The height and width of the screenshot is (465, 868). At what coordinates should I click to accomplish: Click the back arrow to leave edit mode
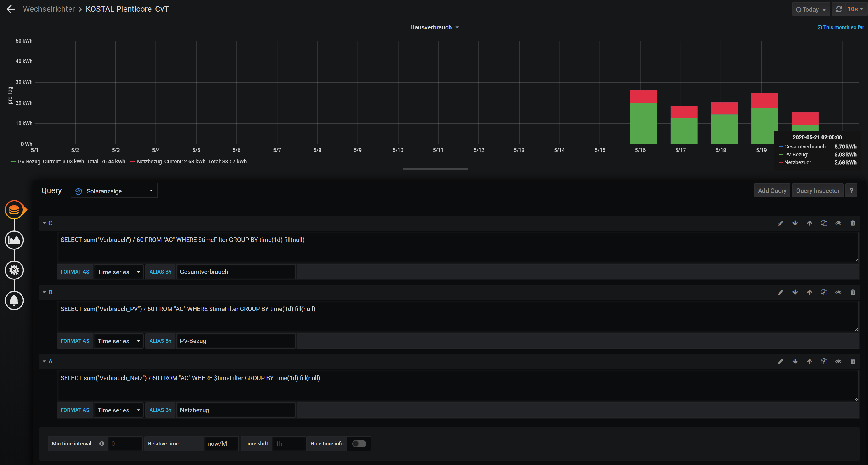click(x=11, y=9)
